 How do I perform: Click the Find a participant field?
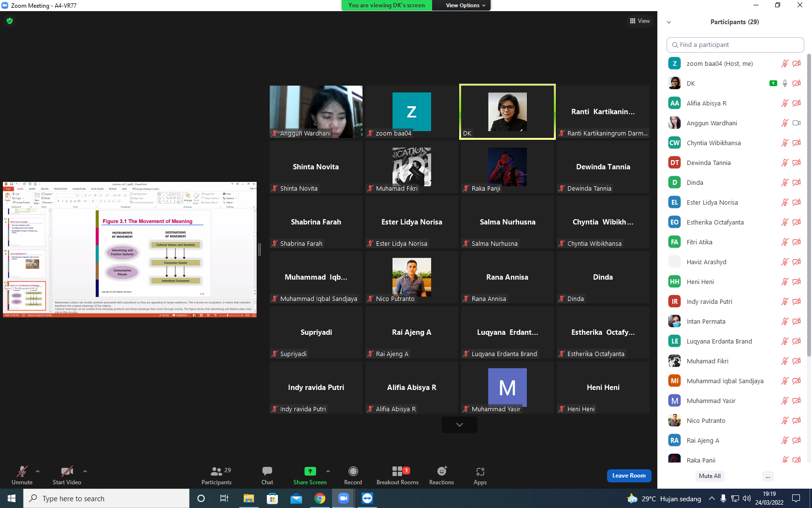[x=735, y=45]
